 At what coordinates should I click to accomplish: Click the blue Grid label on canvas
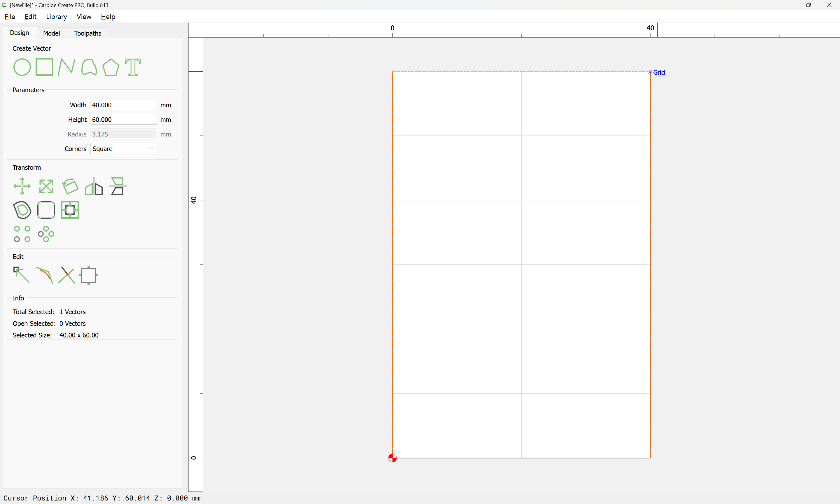click(x=659, y=72)
